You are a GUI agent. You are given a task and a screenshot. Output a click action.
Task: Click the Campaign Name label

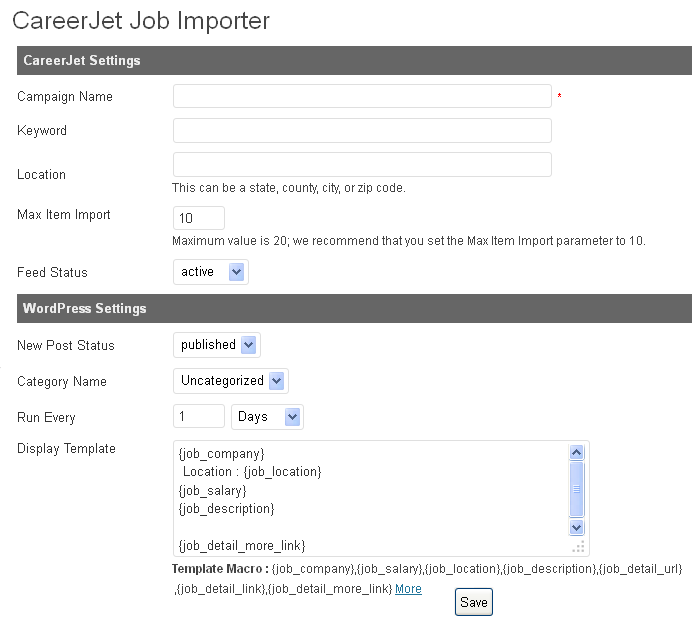(x=65, y=97)
